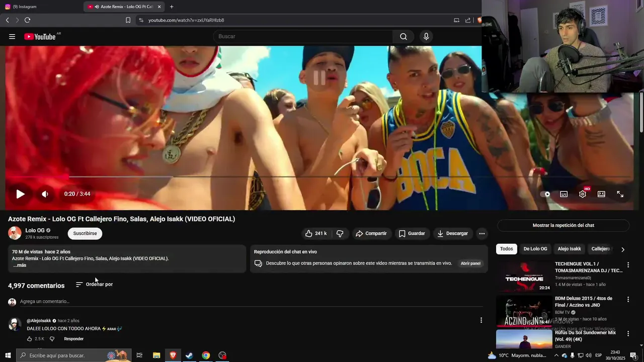Open the @AlejoIsakk commenter profile link

point(39,321)
